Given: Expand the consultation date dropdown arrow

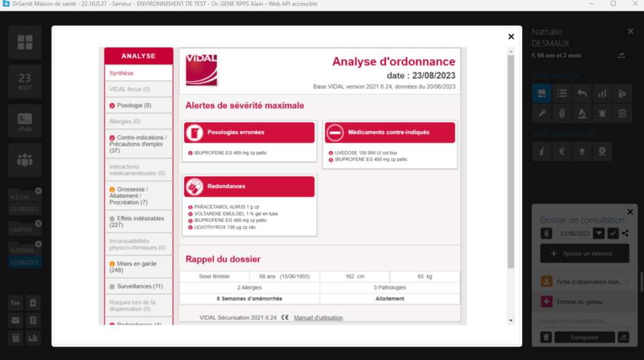Looking at the screenshot, I should [x=599, y=234].
